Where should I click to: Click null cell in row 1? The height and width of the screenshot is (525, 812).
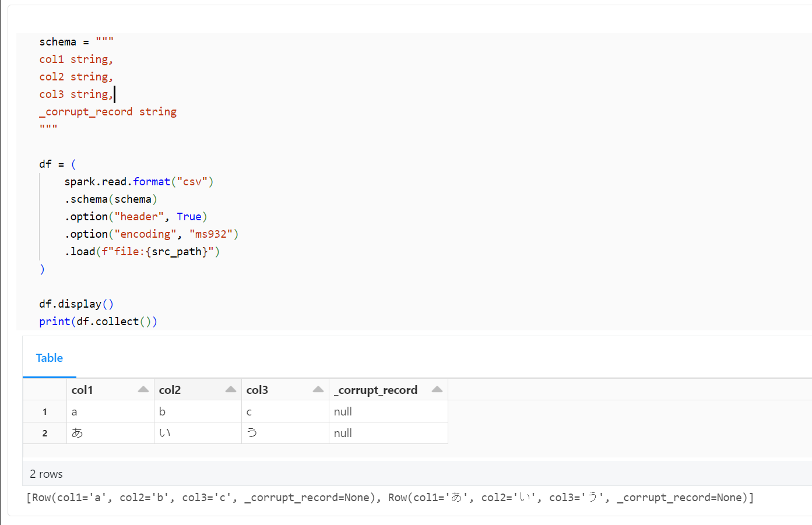pyautogui.click(x=388, y=411)
